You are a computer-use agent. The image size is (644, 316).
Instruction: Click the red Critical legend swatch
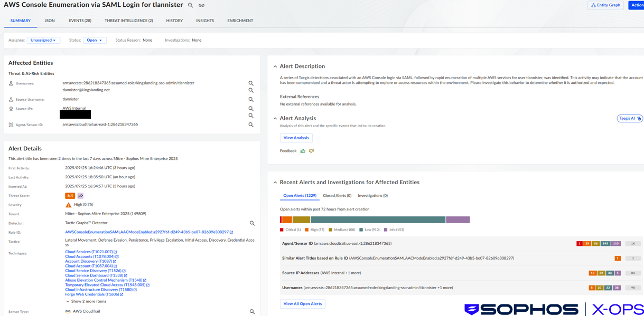(x=281, y=229)
